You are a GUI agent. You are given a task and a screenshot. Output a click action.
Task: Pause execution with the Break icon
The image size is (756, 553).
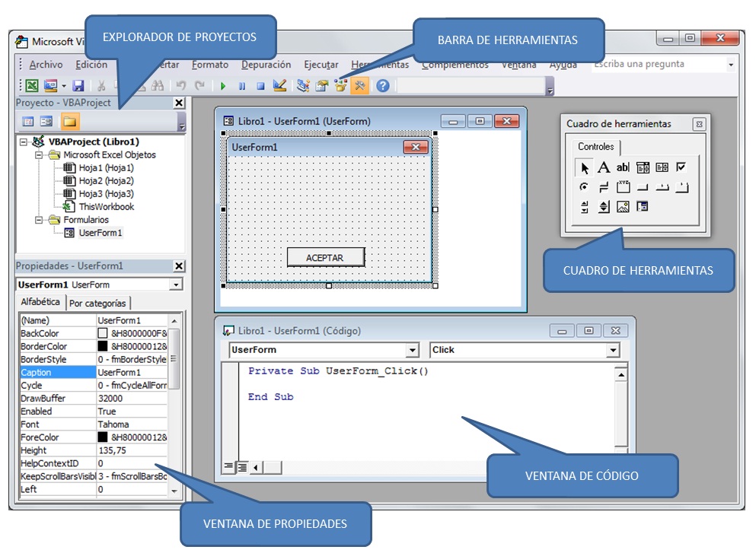241,86
